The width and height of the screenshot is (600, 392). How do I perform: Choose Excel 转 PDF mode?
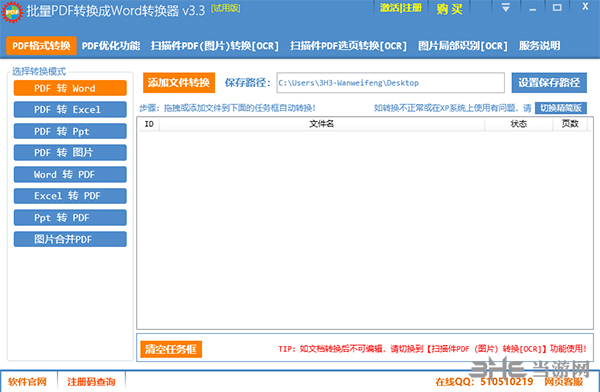(70, 196)
